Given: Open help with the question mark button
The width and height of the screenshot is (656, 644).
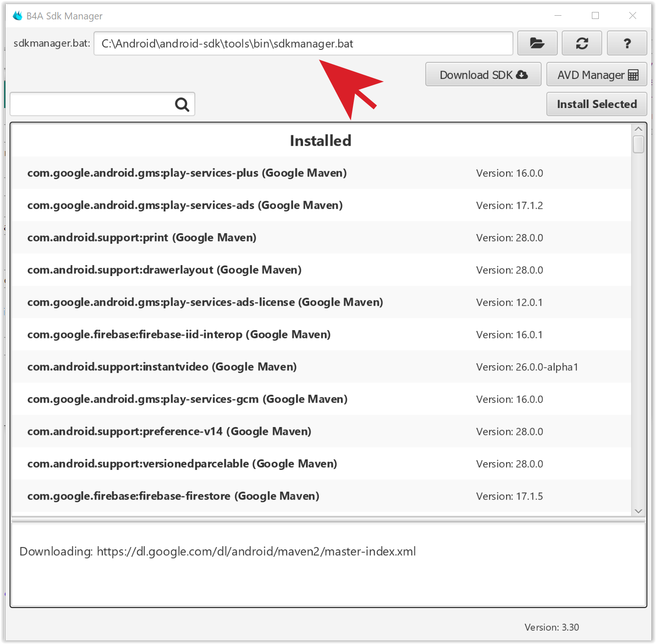Looking at the screenshot, I should click(x=627, y=43).
